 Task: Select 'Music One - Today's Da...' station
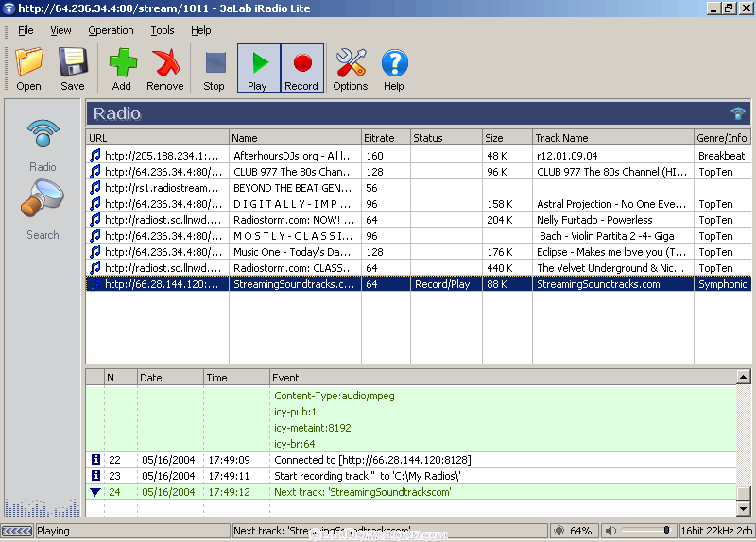[x=292, y=252]
